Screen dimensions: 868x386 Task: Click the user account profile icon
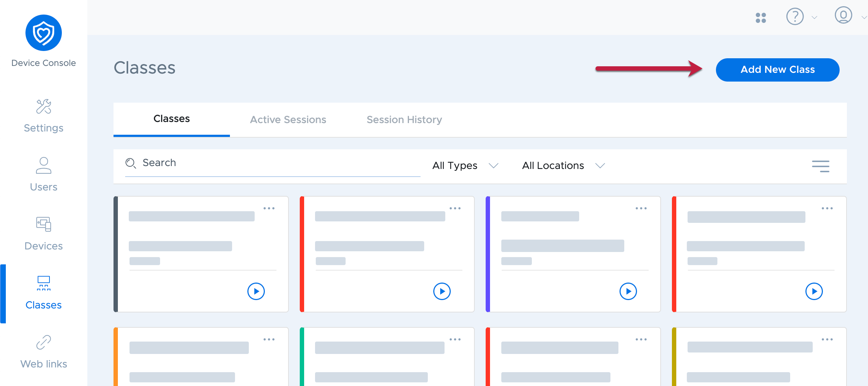coord(843,15)
